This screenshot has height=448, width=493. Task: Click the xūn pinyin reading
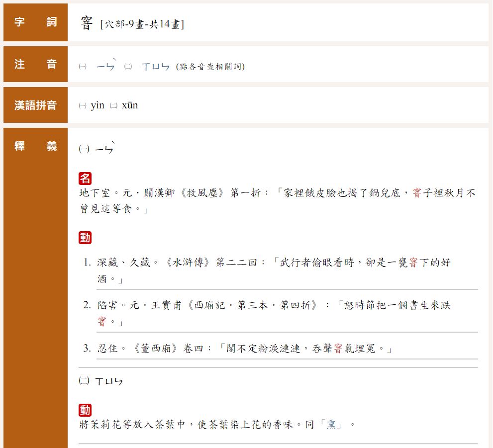click(x=130, y=105)
